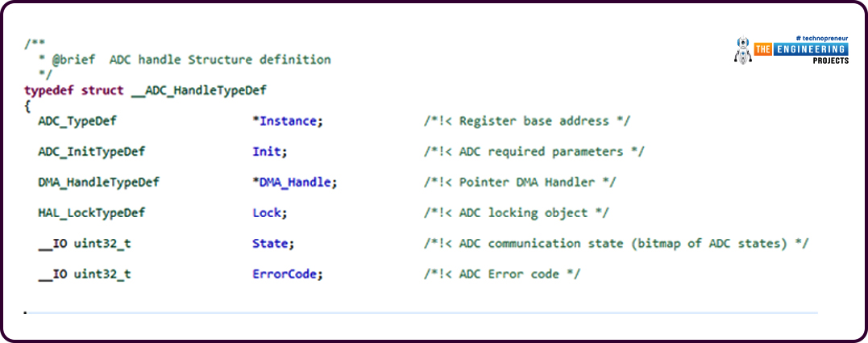Click the #technopreneur tagline
The height and width of the screenshot is (343, 868).
point(821,38)
